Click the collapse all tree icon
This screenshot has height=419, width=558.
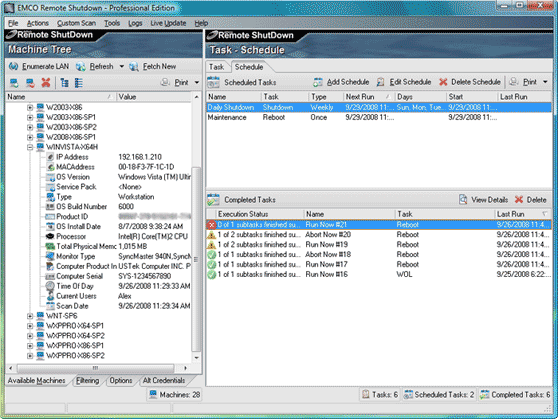click(79, 83)
